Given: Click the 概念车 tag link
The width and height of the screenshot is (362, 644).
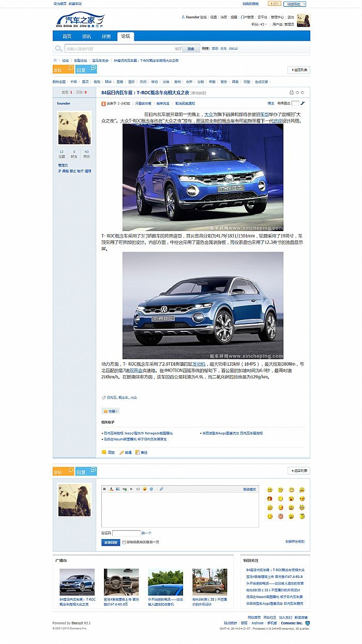Looking at the screenshot, I should point(123,397).
